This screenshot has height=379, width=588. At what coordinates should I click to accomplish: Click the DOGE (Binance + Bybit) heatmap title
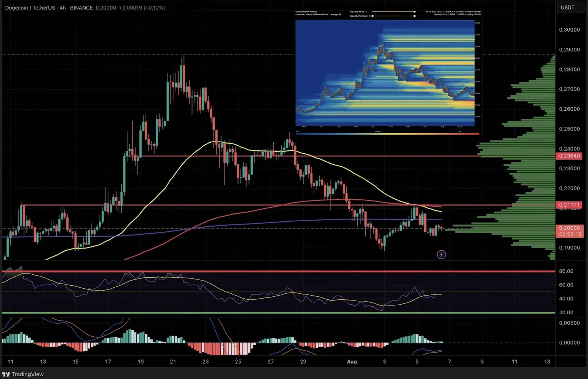306,11
